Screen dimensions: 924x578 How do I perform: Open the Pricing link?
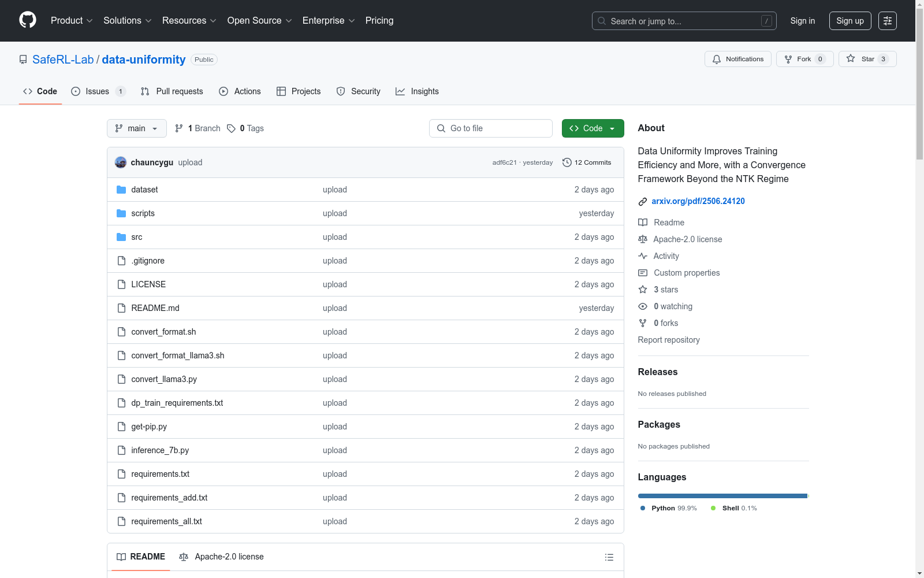tap(379, 21)
